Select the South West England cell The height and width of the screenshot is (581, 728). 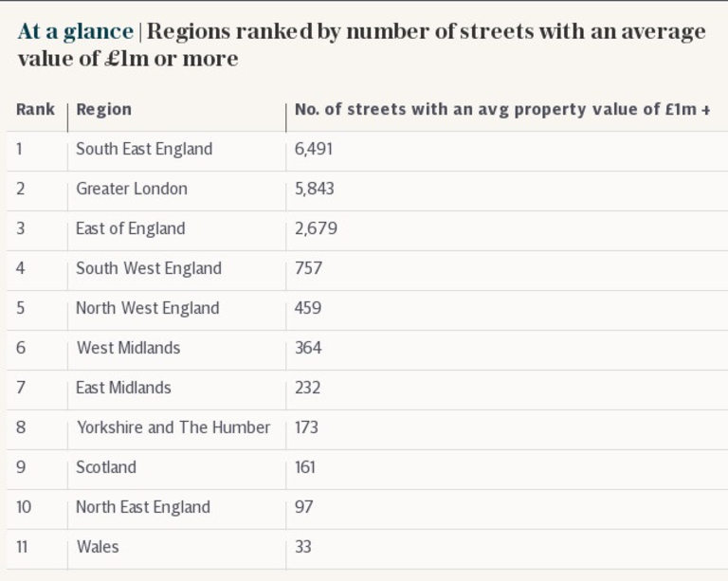(149, 268)
